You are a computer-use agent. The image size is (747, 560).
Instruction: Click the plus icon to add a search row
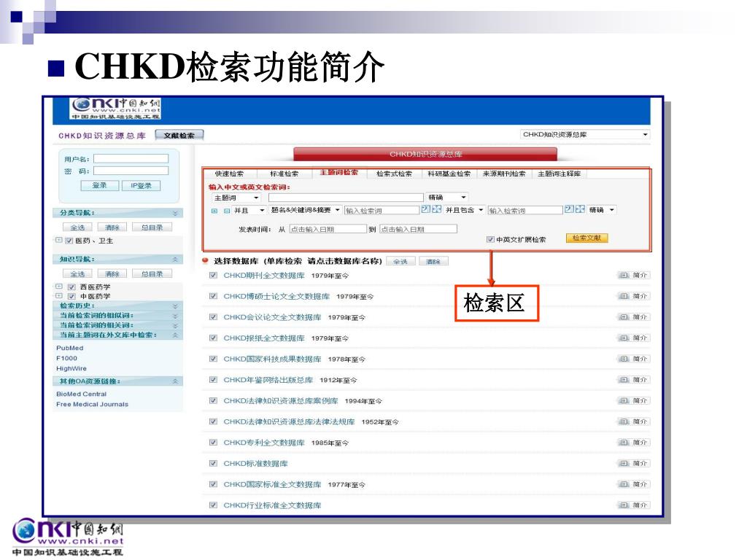214,211
